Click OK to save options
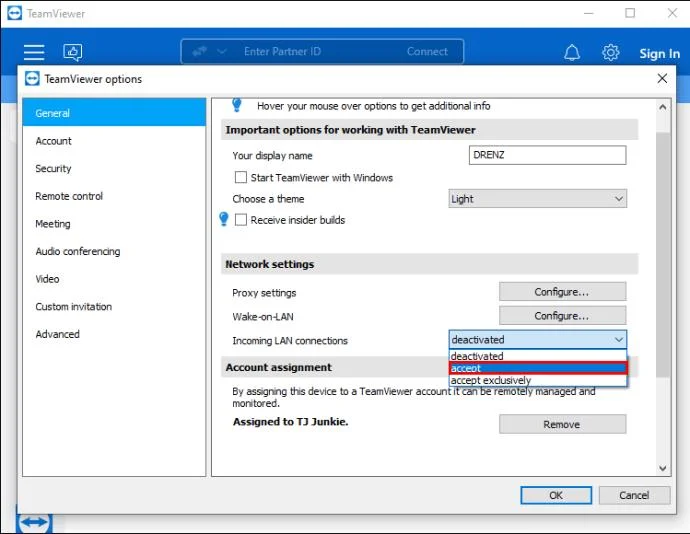The width and height of the screenshot is (690, 534). 556,495
